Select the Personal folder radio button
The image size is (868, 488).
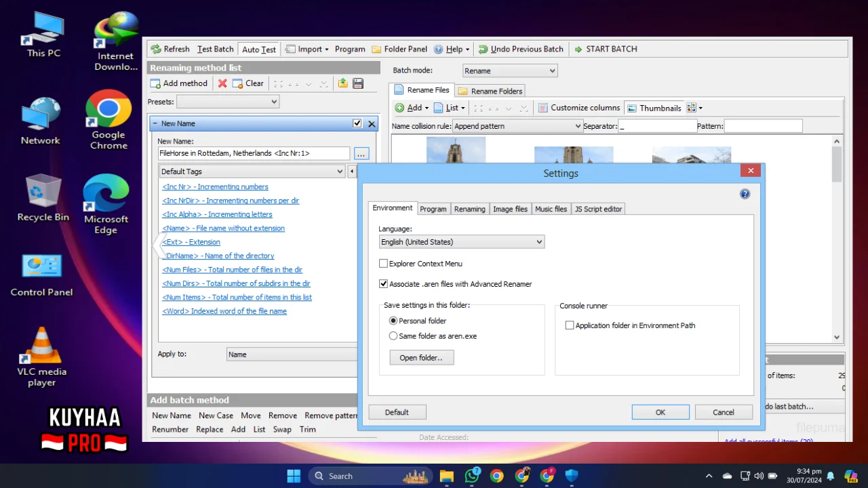tap(393, 321)
